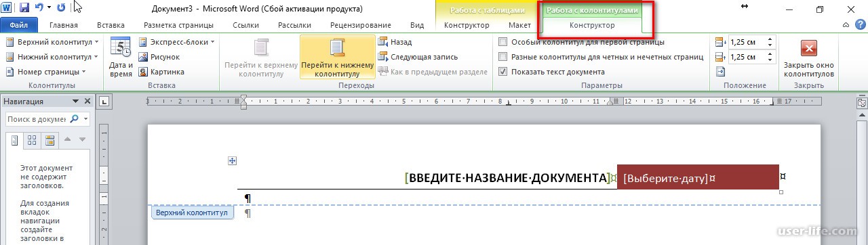Go to footer: Перейти к нижнему колонтитулу
Image resolution: width=868 pixels, height=245 pixels.
click(337, 58)
